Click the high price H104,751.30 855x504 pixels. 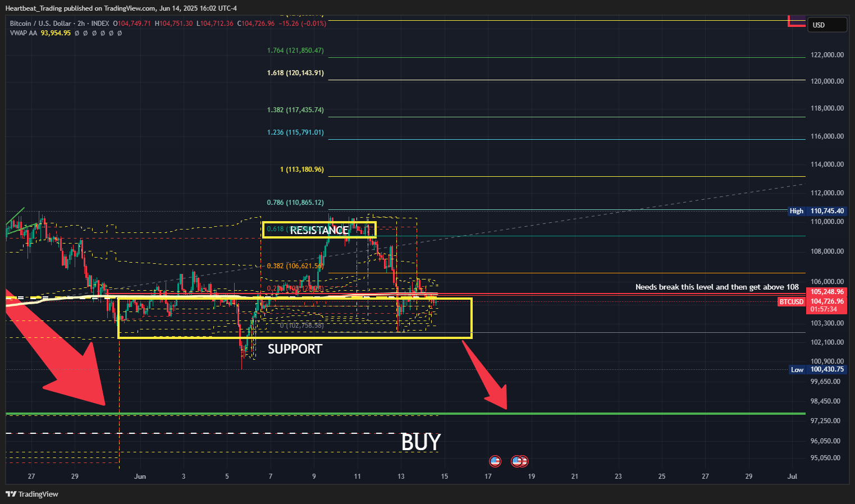click(x=174, y=24)
